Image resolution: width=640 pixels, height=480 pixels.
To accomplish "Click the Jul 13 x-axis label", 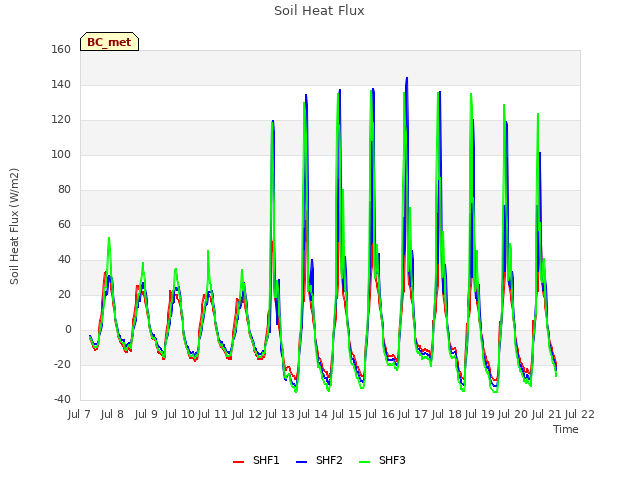I will (280, 414).
